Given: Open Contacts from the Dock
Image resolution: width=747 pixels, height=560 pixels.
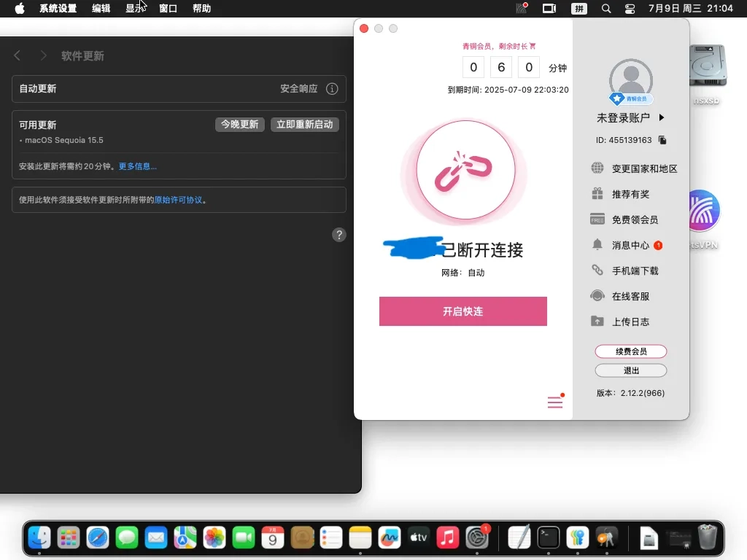Looking at the screenshot, I should 302,538.
